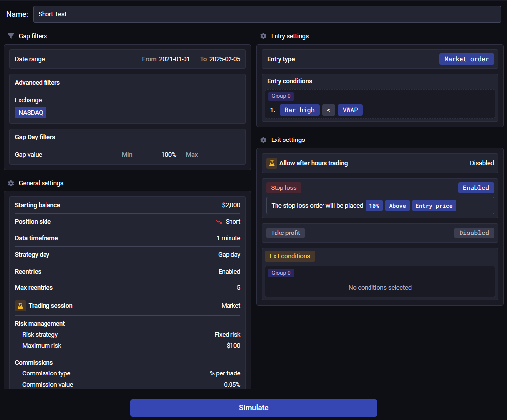Click the Advanced filters heading

(x=37, y=83)
